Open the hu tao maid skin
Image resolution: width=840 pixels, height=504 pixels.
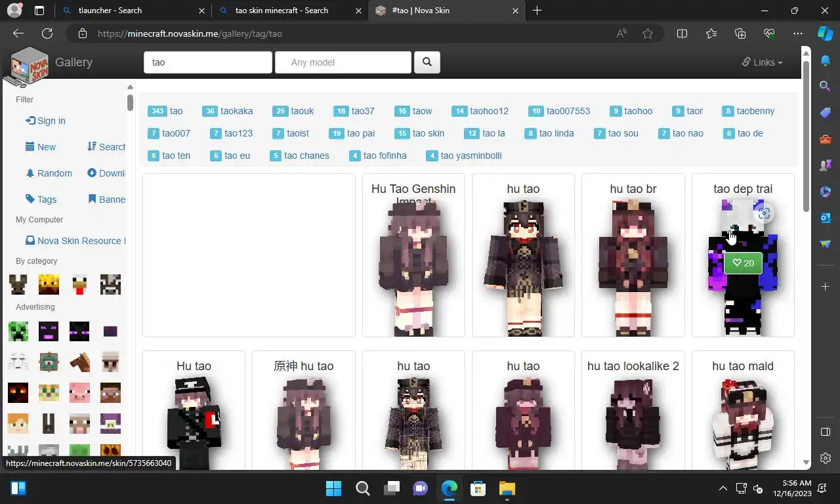743,410
